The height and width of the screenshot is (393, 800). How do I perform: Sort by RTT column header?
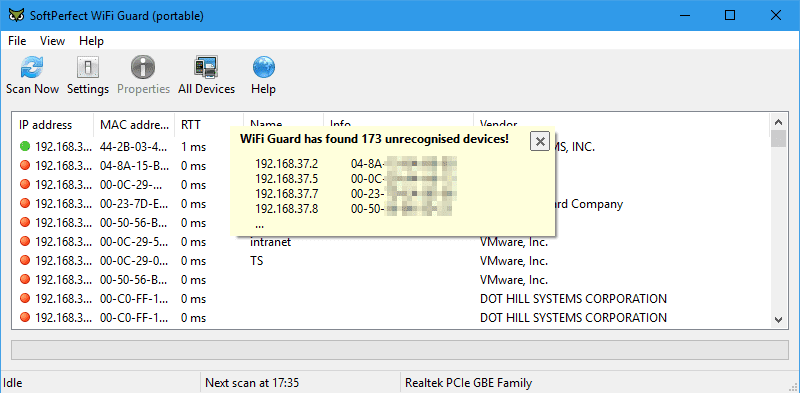pyautogui.click(x=209, y=125)
